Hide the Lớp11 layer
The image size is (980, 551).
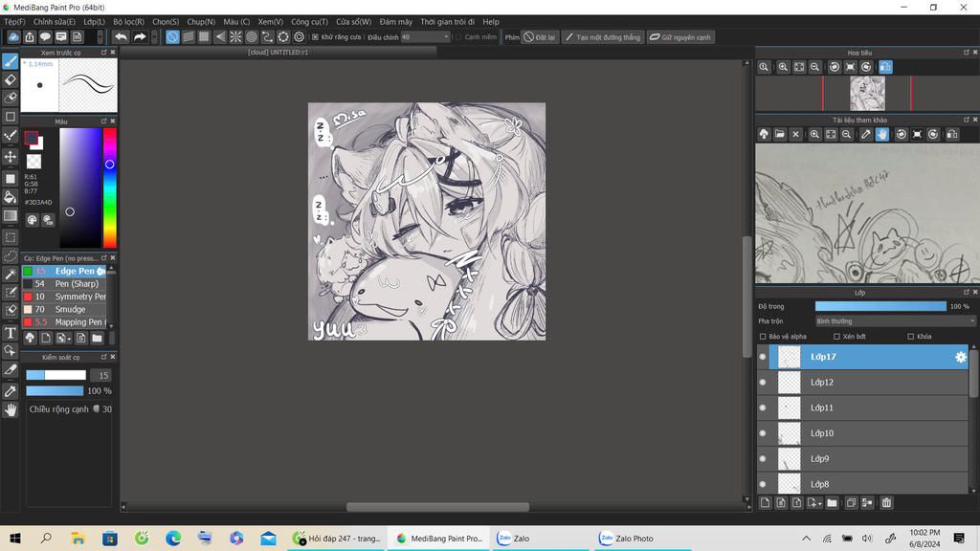click(763, 408)
